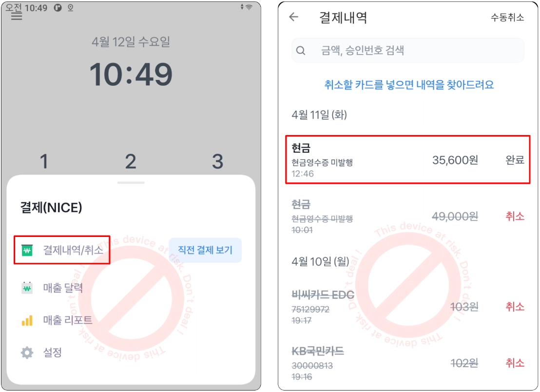The height and width of the screenshot is (392, 540).
Task: Tap the 매출 리포트 bar chart icon
Action: pos(27,320)
